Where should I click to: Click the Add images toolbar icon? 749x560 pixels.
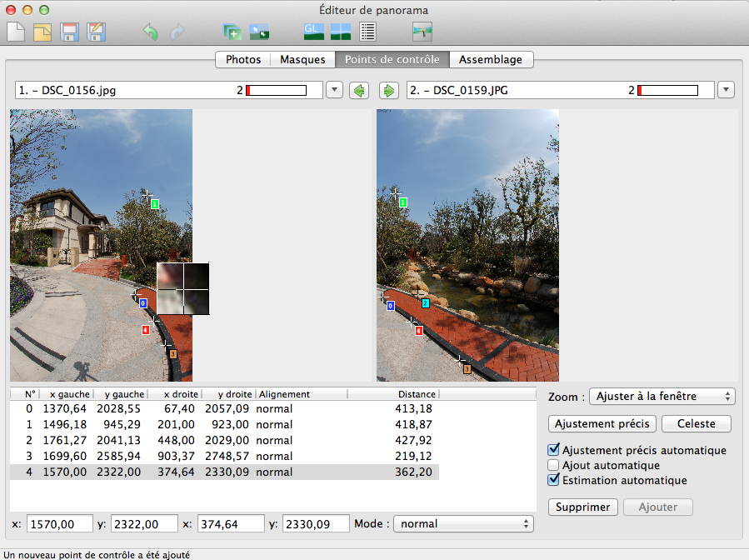point(232,32)
